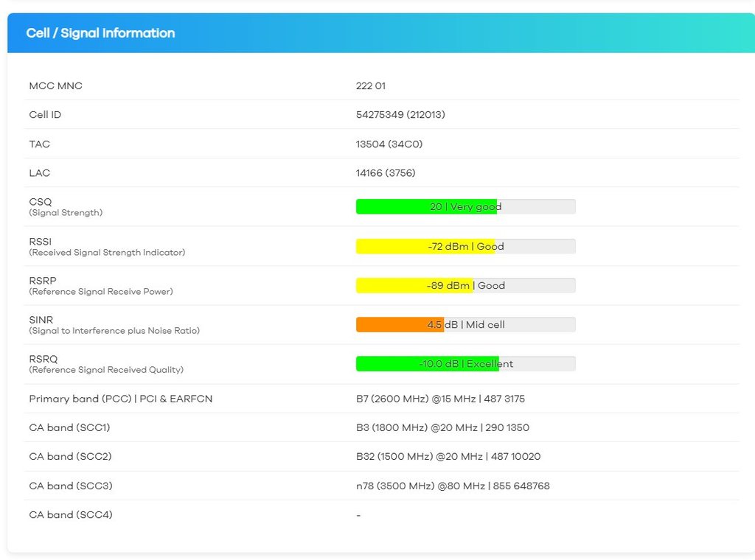Image resolution: width=755 pixels, height=560 pixels.
Task: Click the RSSI -72 dBm bar
Action: [x=465, y=246]
